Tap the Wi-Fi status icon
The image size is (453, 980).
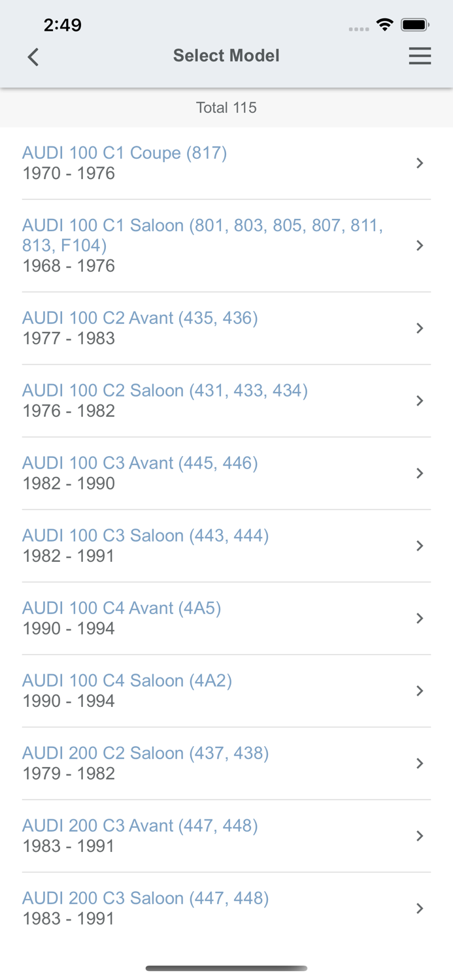[x=385, y=25]
